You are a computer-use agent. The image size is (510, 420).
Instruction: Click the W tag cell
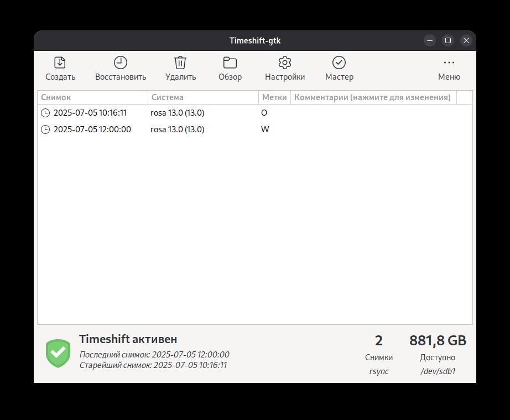(265, 129)
